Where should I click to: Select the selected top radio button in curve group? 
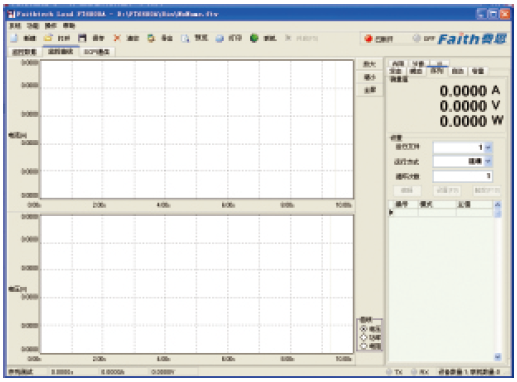coord(364,329)
